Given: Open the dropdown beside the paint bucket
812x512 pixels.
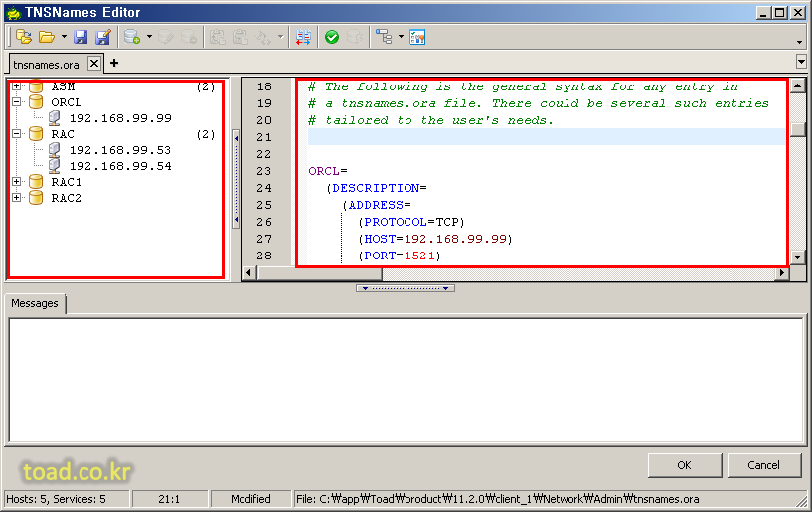Looking at the screenshot, I should 280,37.
